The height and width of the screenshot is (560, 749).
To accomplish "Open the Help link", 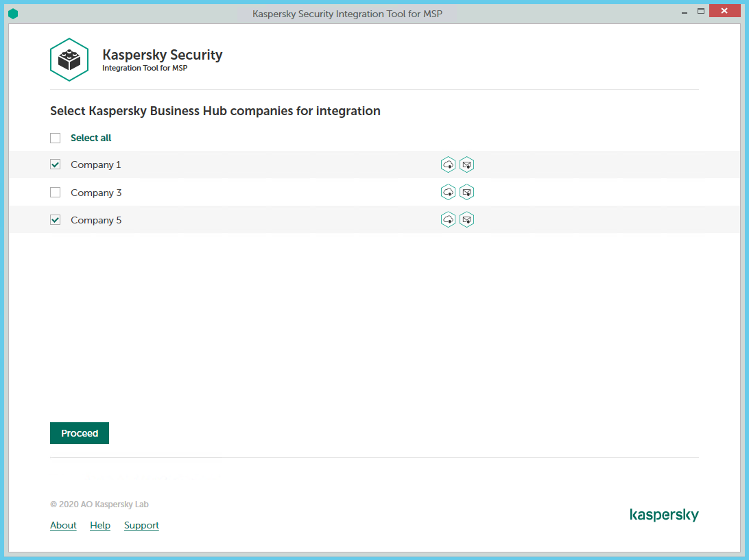I will [x=100, y=525].
